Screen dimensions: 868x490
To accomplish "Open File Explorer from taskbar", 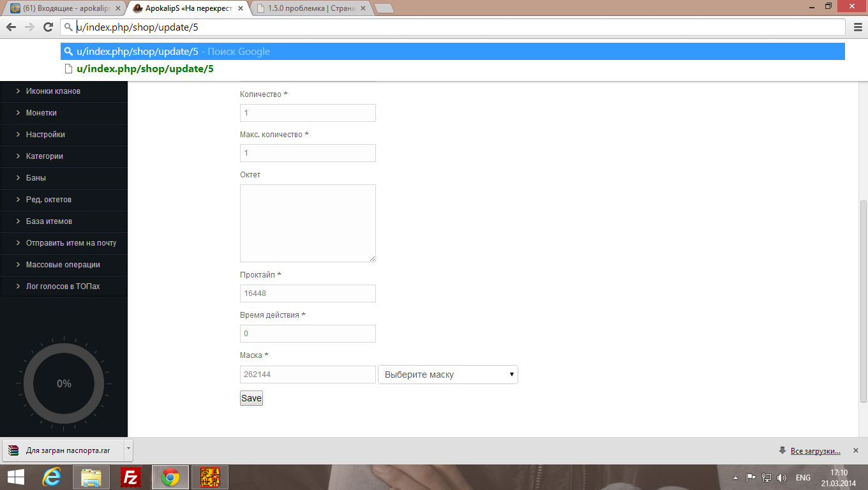I will [91, 477].
